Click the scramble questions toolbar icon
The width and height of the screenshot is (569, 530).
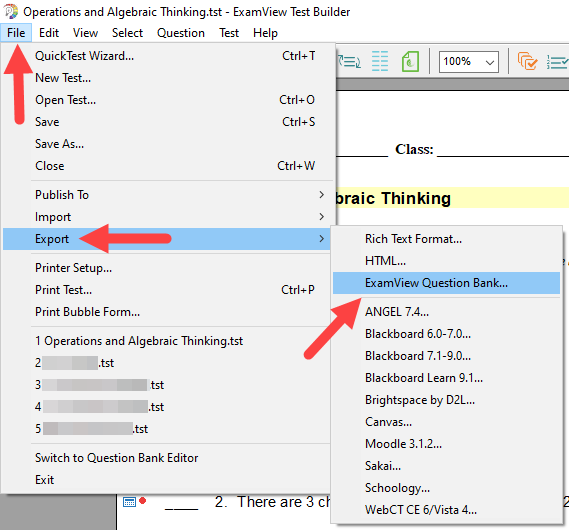[349, 61]
